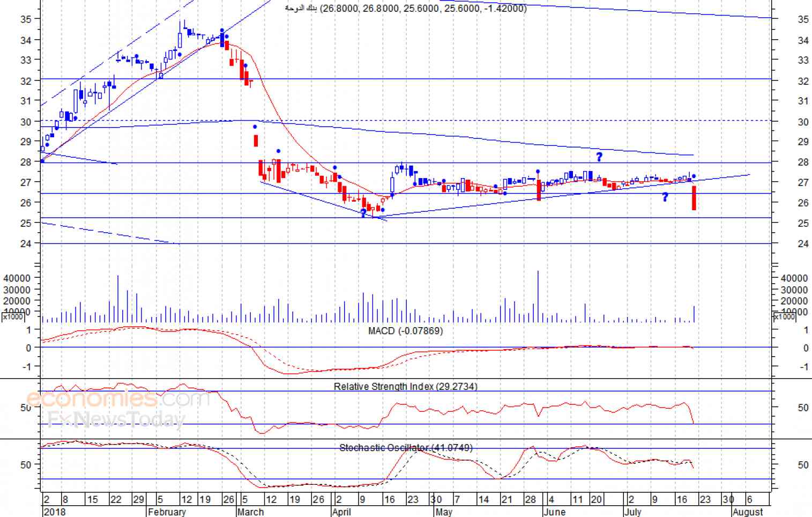Select the tallest volume bar near end of May
Image resolution: width=812 pixels, height=517 pixels.
(x=538, y=296)
